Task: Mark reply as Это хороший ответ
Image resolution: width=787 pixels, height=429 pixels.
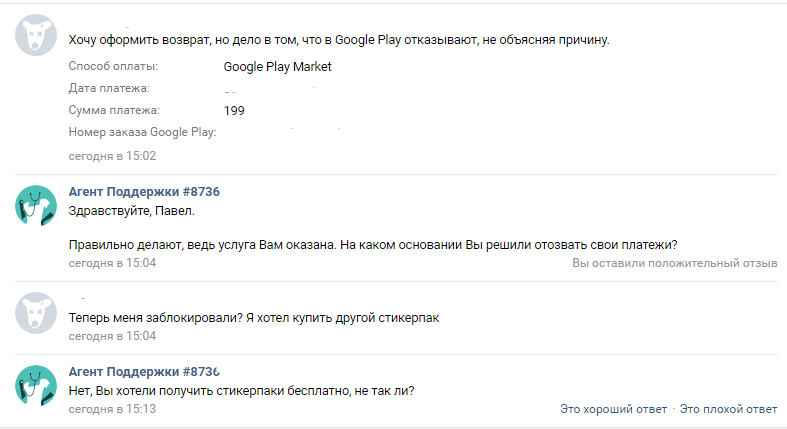Action: (x=613, y=409)
